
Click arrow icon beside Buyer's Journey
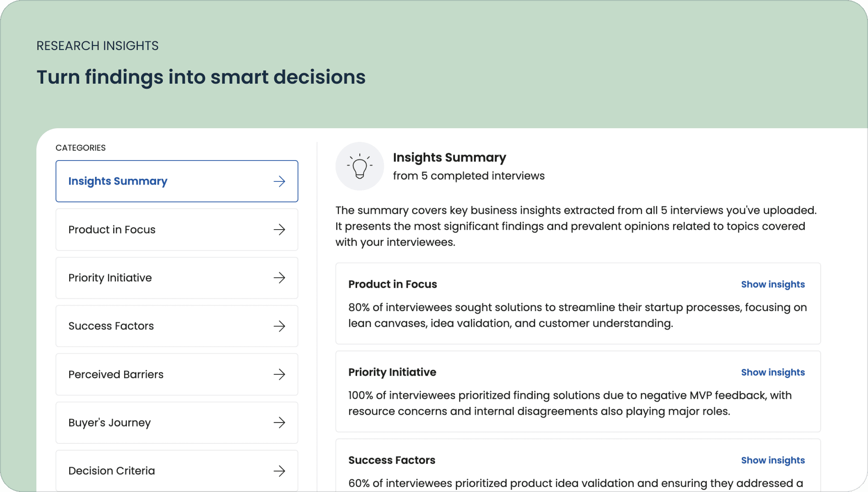279,422
